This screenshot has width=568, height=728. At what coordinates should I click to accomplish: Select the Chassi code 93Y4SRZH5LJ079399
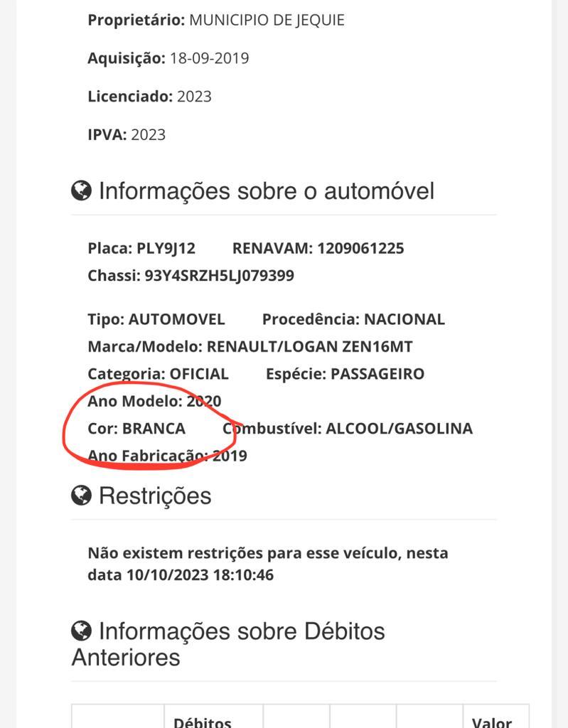[219, 275]
